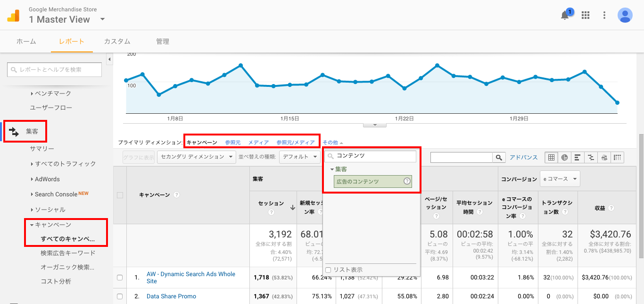Toggle the select-all rows checkbox
The width and height of the screenshot is (644, 304).
click(120, 195)
